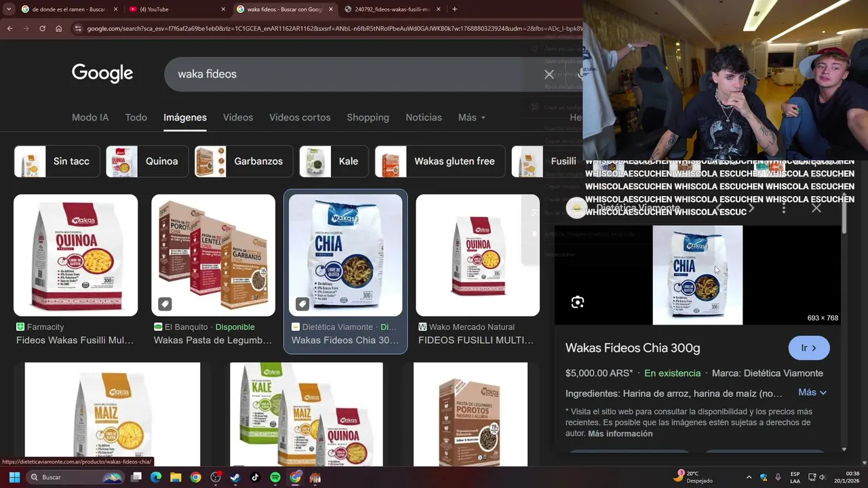Click the Google logo
The height and width of the screenshot is (488, 868).
(102, 73)
